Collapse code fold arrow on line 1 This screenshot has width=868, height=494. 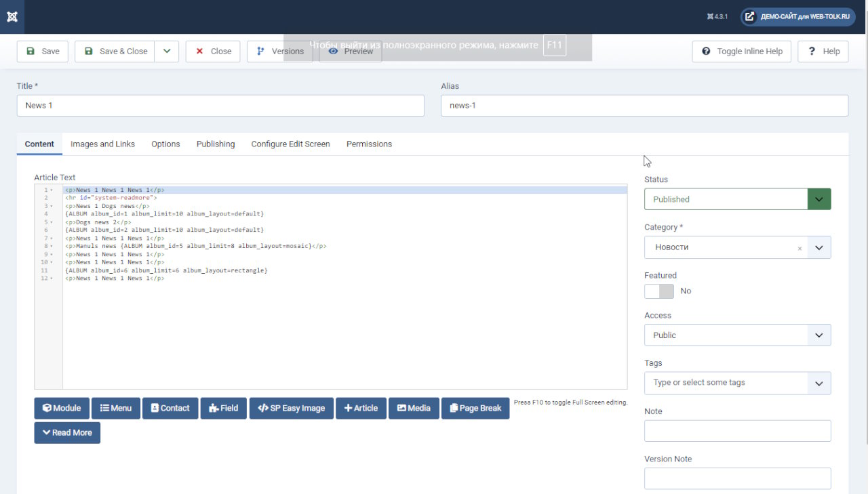(x=52, y=190)
